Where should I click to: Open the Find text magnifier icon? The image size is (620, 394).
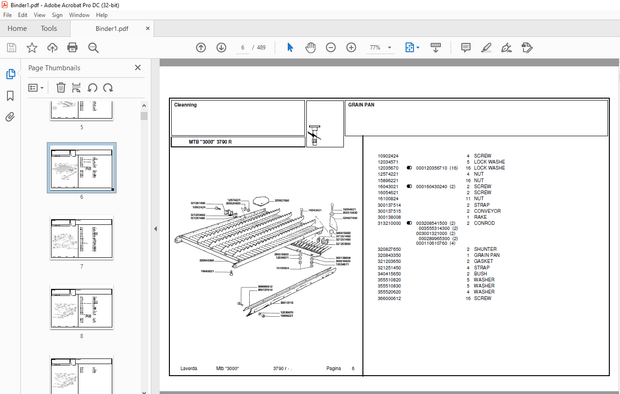[x=93, y=48]
